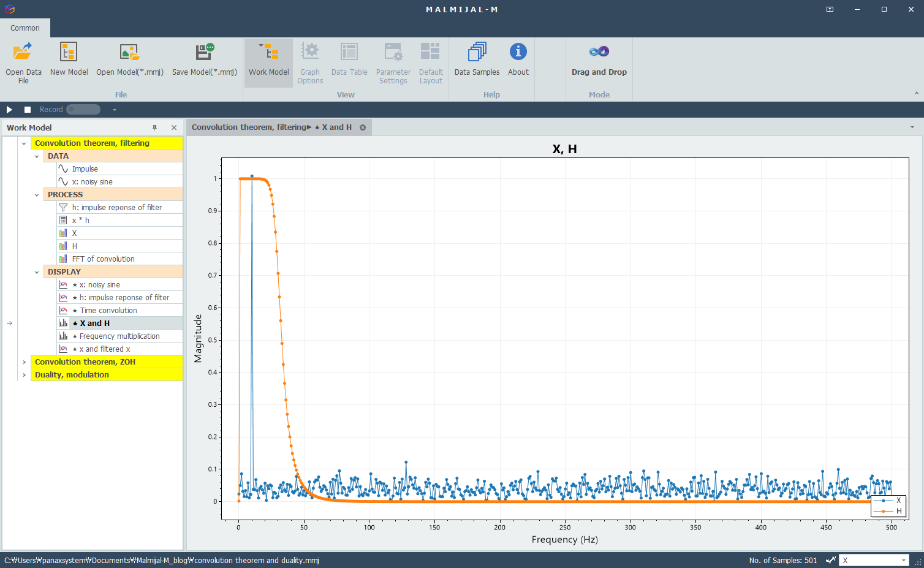Image resolution: width=924 pixels, height=568 pixels.
Task: Stop playback with the stop button
Action: [28, 110]
